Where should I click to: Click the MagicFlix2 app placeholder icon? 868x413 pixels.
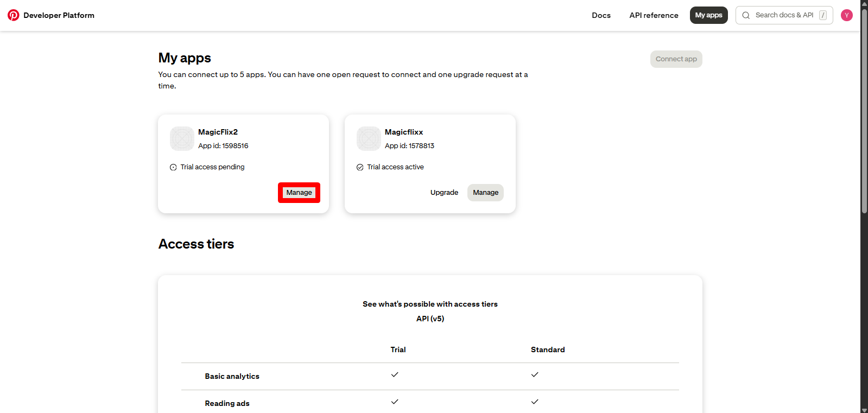(182, 138)
